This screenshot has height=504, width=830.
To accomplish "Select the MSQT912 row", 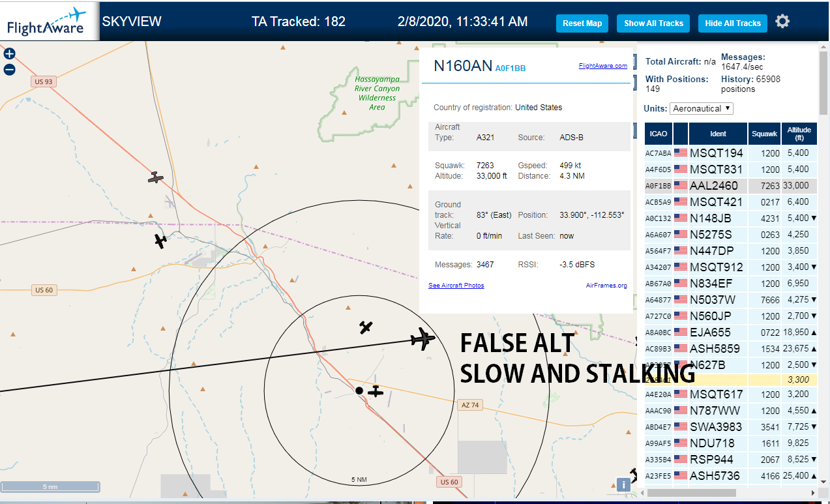I will (x=731, y=267).
